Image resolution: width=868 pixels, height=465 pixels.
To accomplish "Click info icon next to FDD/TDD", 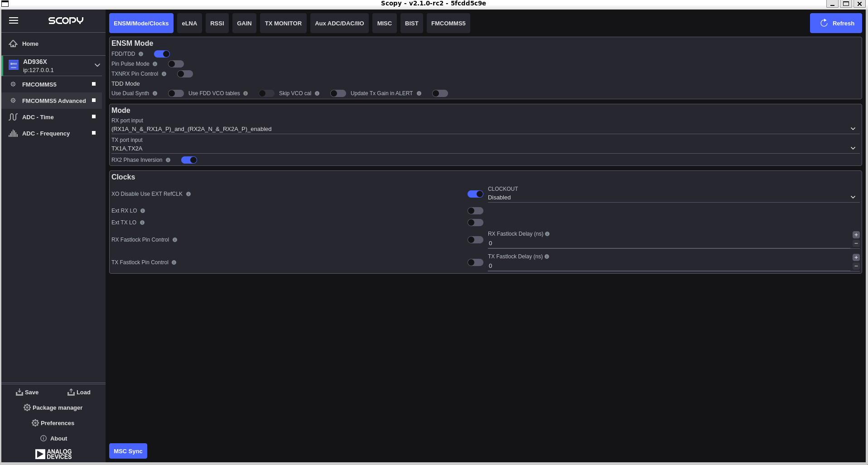I will click(x=141, y=54).
